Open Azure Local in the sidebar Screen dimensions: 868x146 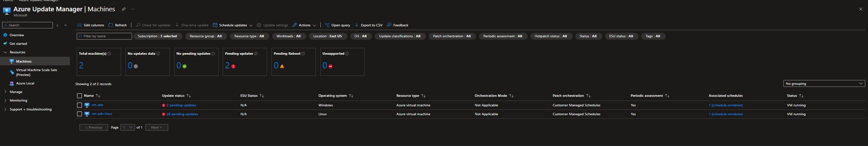(25, 83)
